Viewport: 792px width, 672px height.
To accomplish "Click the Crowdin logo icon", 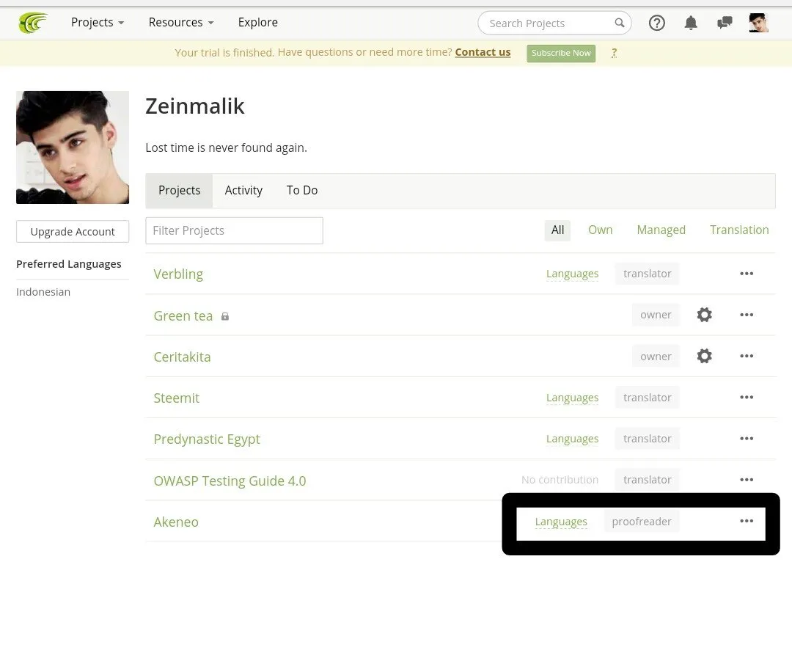I will (x=33, y=23).
